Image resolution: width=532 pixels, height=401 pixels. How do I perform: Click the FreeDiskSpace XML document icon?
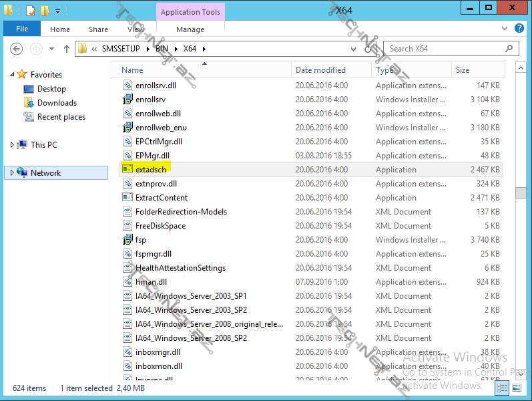click(x=127, y=226)
